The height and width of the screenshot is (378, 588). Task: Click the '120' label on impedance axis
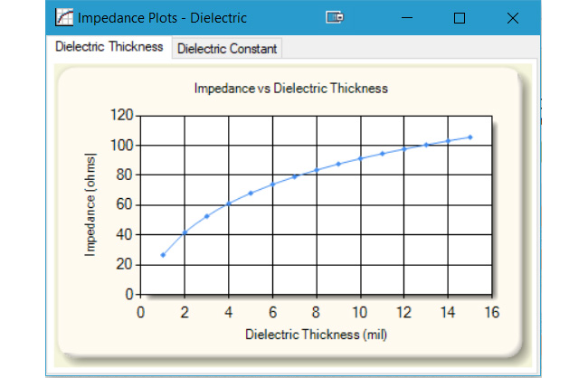[x=122, y=115]
